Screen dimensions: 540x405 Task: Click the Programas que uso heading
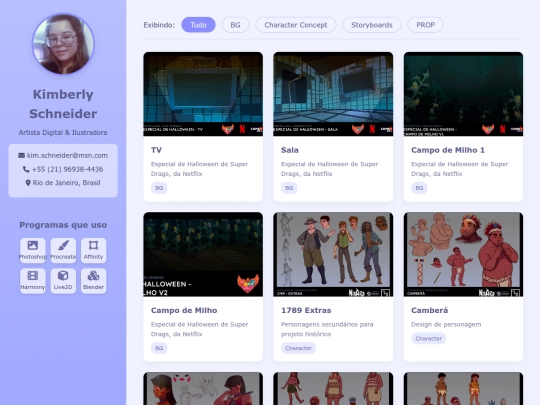(x=63, y=225)
